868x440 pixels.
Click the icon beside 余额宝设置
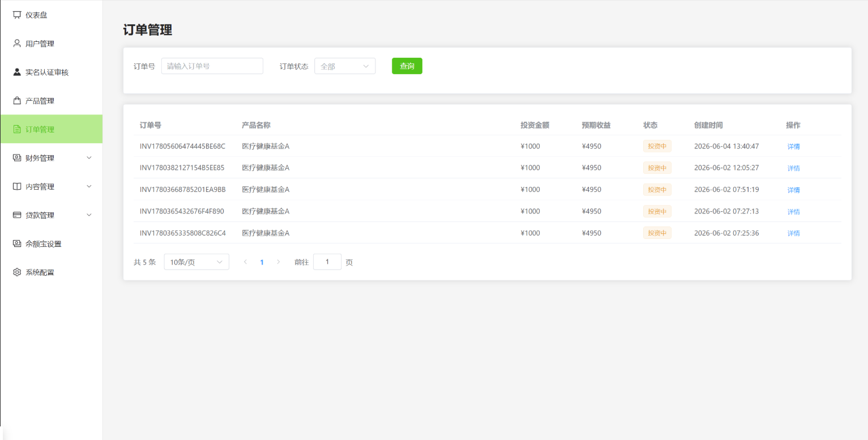coord(17,244)
